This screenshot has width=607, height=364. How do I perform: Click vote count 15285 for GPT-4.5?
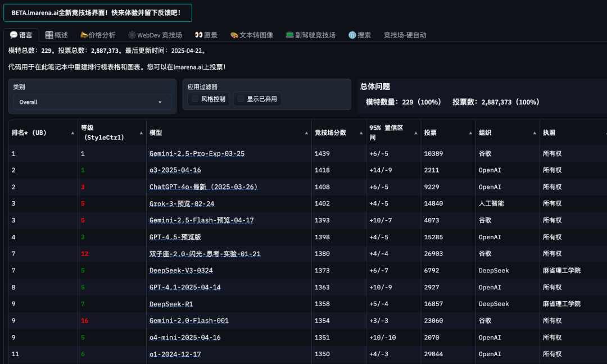[433, 237]
